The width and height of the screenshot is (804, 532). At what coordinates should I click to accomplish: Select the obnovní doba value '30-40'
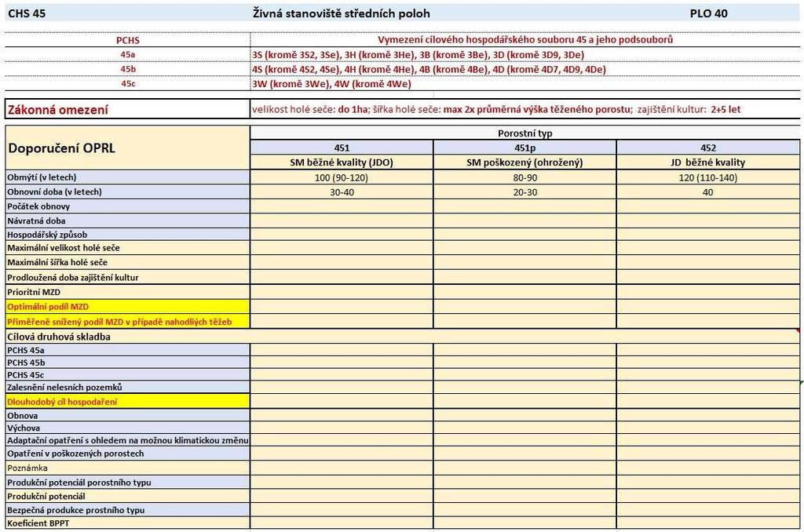(x=342, y=192)
